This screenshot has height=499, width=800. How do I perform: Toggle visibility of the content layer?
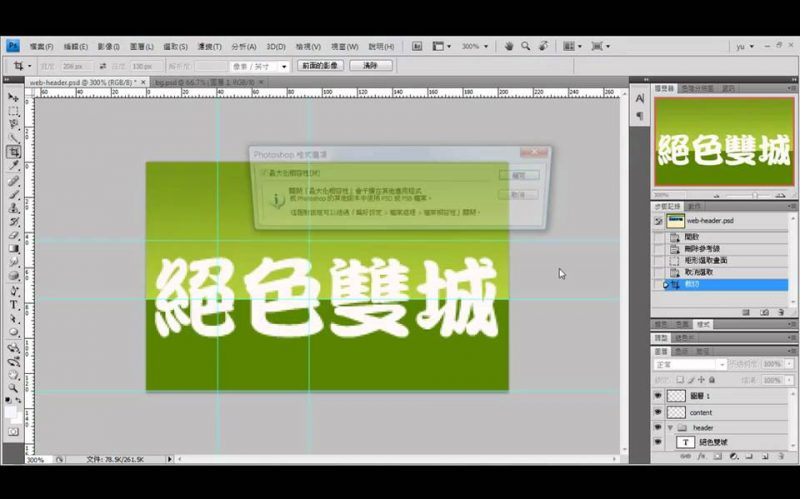tap(658, 412)
